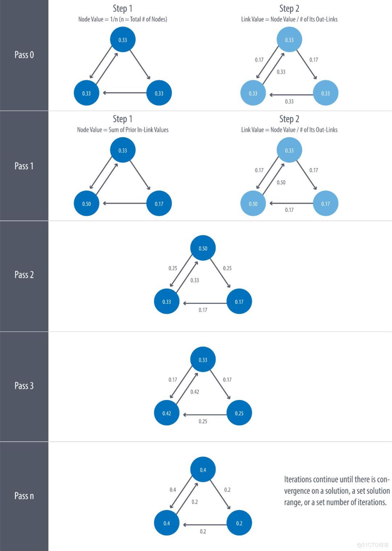Select the 0.2 node in Pass n

239,523
